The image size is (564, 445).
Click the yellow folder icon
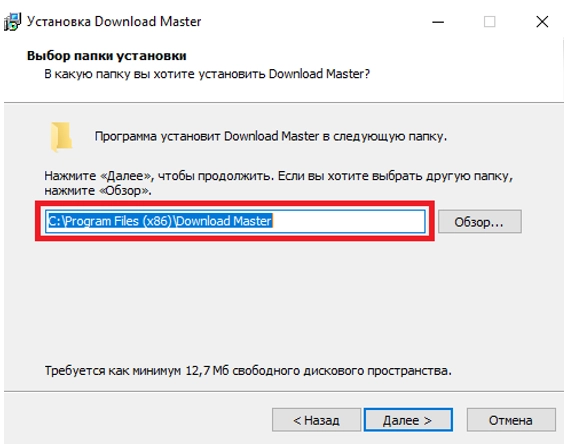point(61,137)
